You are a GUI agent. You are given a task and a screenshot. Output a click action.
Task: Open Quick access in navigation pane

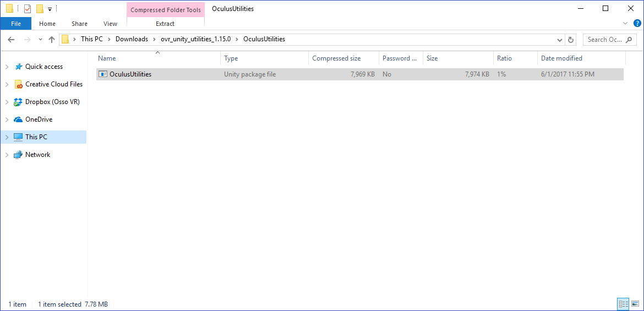point(44,67)
